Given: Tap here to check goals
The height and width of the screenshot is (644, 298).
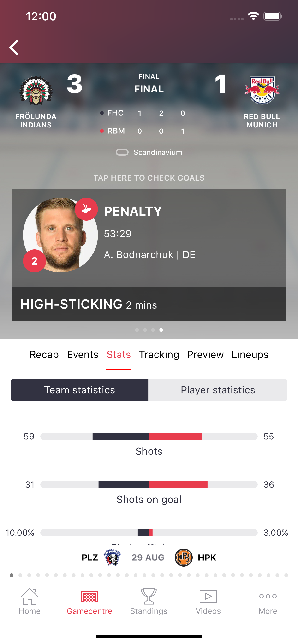Looking at the screenshot, I should pos(149,178).
